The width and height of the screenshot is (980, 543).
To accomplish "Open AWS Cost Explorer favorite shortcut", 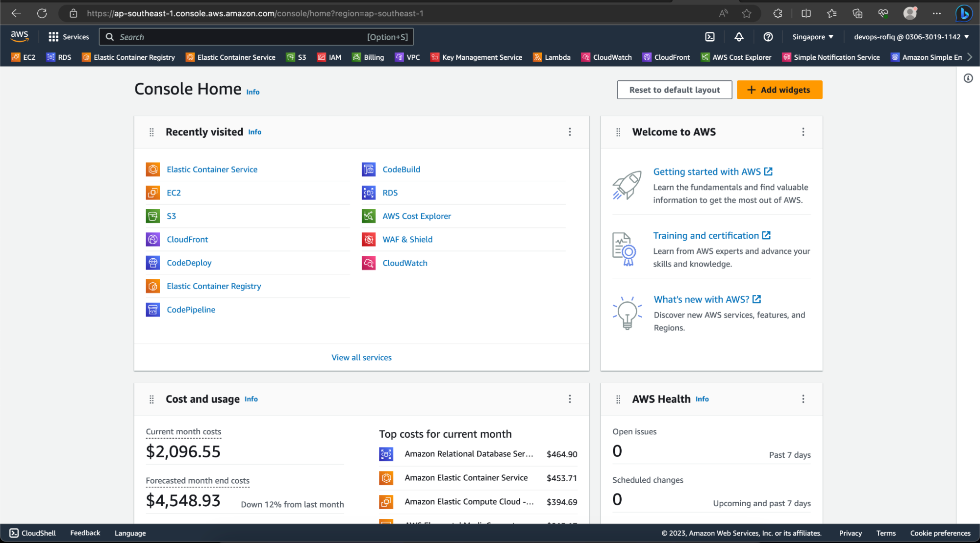I will 736,57.
